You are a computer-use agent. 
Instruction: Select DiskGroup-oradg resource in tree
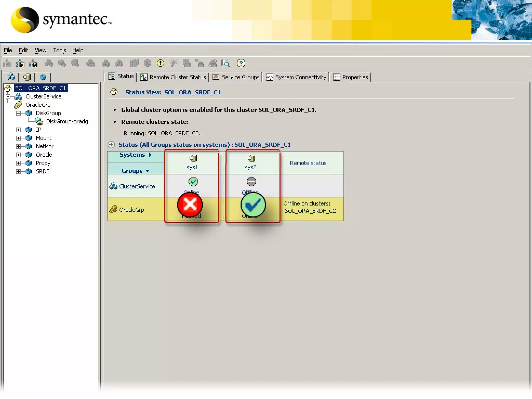[67, 122]
